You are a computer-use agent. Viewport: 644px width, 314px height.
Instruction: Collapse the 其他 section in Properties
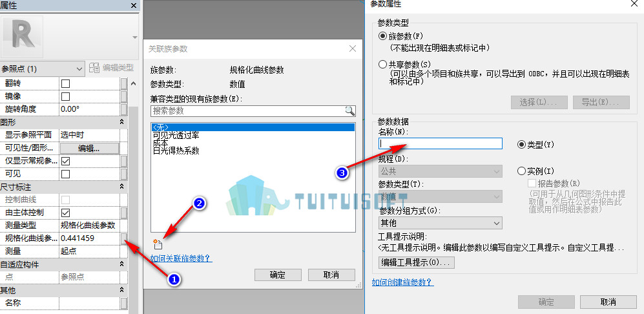121,290
